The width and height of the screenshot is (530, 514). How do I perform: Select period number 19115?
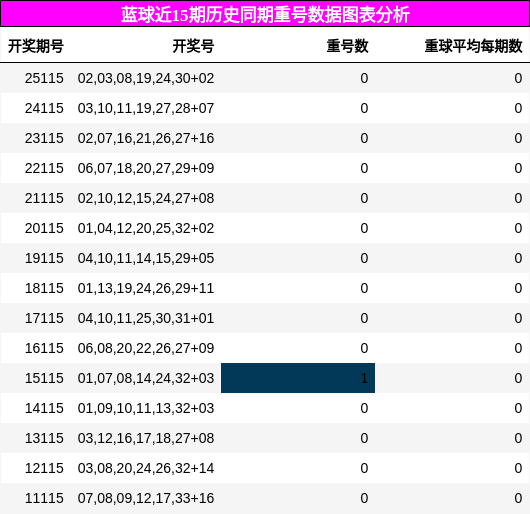pyautogui.click(x=44, y=258)
